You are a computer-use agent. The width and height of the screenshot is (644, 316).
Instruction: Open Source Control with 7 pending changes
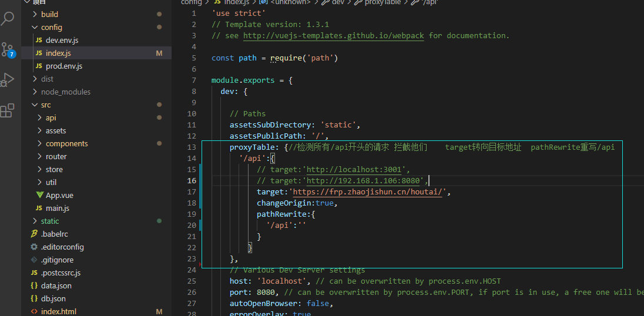click(8, 49)
